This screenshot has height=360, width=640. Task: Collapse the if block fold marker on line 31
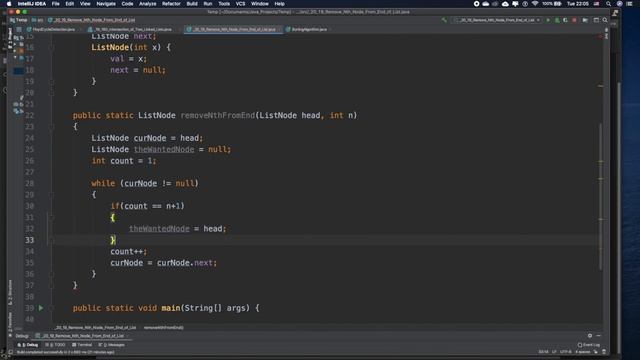point(51,218)
